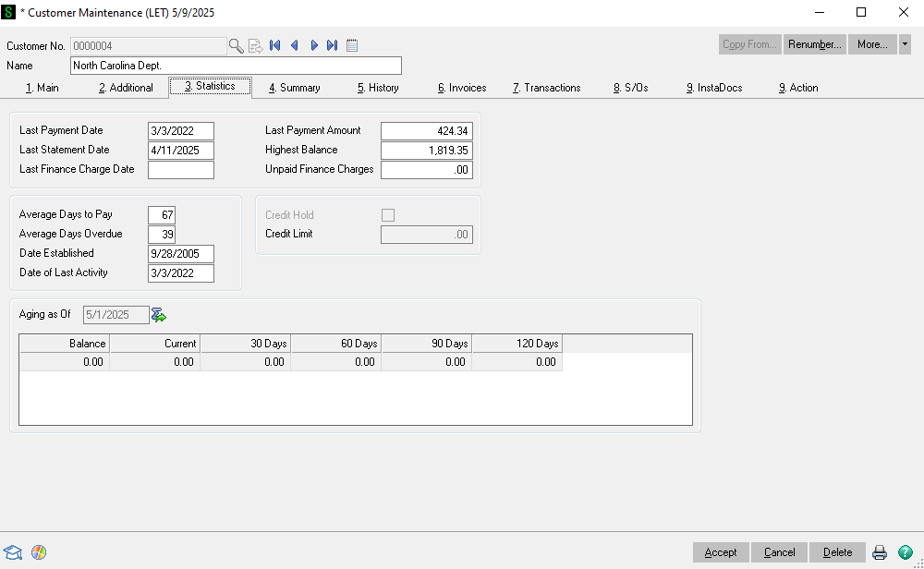This screenshot has height=569, width=924.
Task: Open help with the question mark icon
Action: [906, 552]
